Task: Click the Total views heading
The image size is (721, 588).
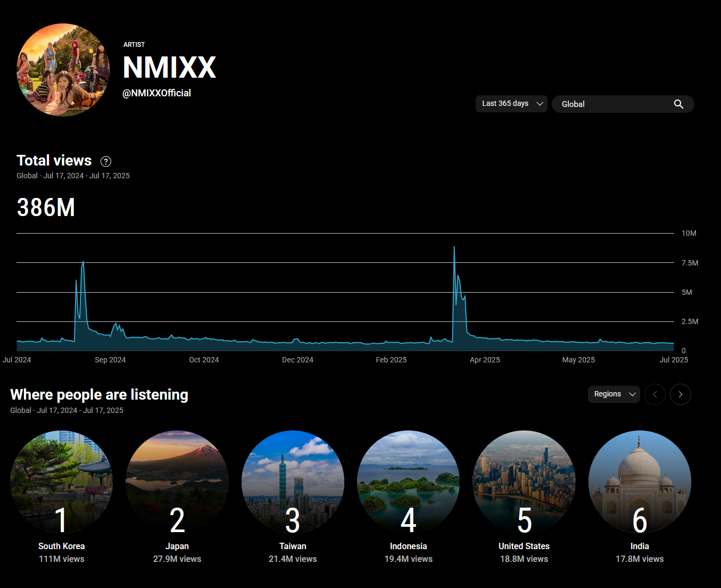Action: click(x=54, y=161)
